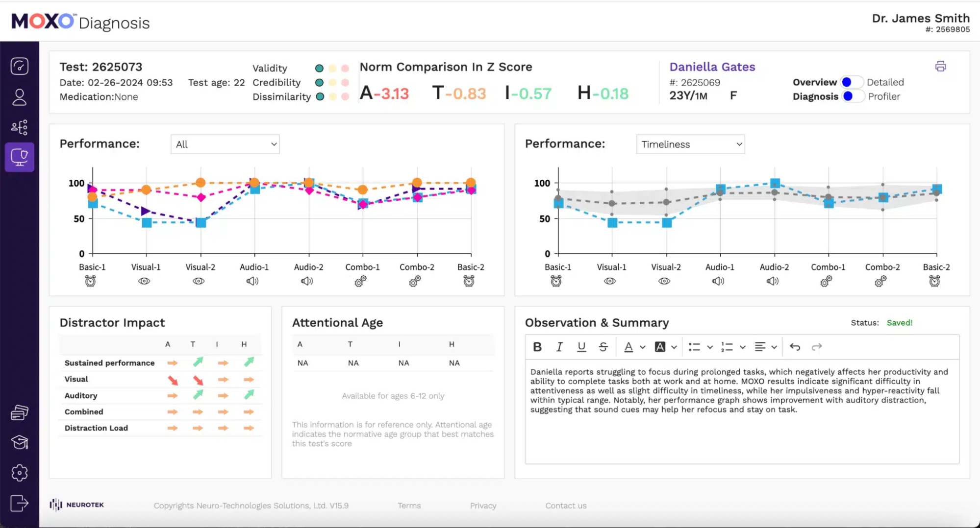The width and height of the screenshot is (980, 528).
Task: Open the billing cards sidebar icon
Action: pos(20,412)
